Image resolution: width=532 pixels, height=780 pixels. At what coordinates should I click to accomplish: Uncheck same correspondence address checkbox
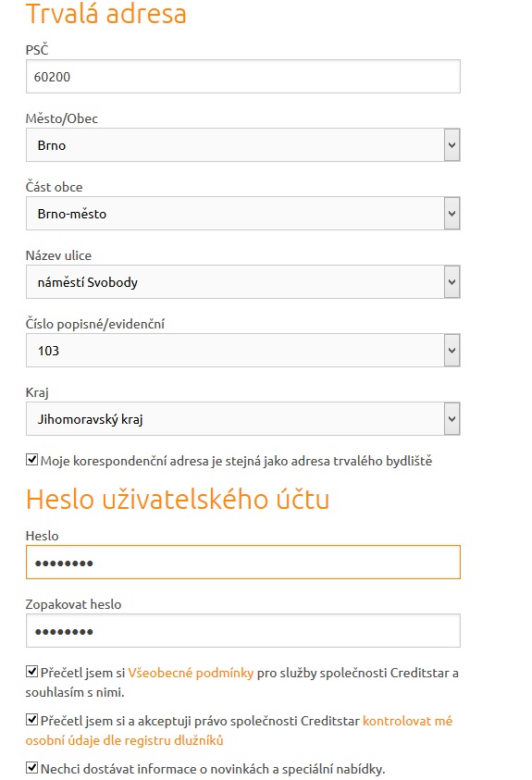point(31,460)
